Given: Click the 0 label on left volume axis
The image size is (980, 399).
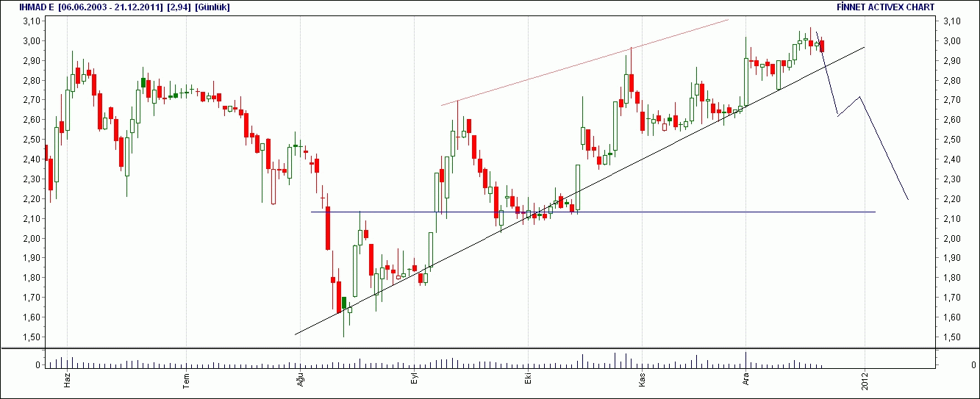Looking at the screenshot, I should pos(37,365).
